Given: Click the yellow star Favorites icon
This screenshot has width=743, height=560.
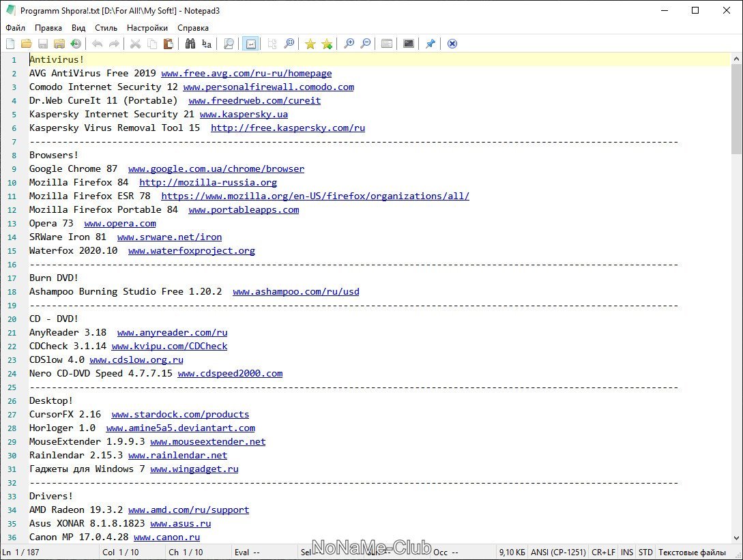Looking at the screenshot, I should coord(310,44).
